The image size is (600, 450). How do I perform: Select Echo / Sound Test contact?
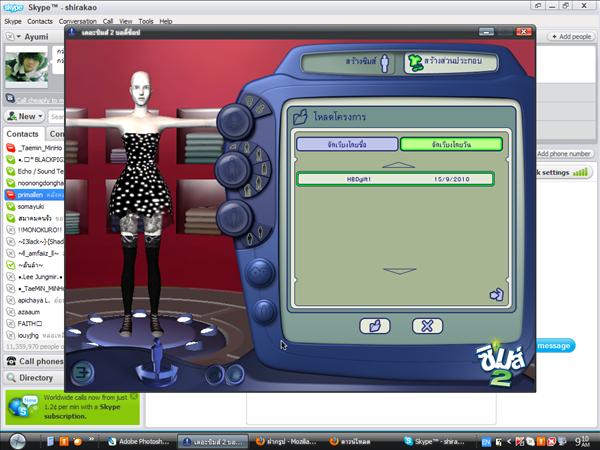click(34, 171)
